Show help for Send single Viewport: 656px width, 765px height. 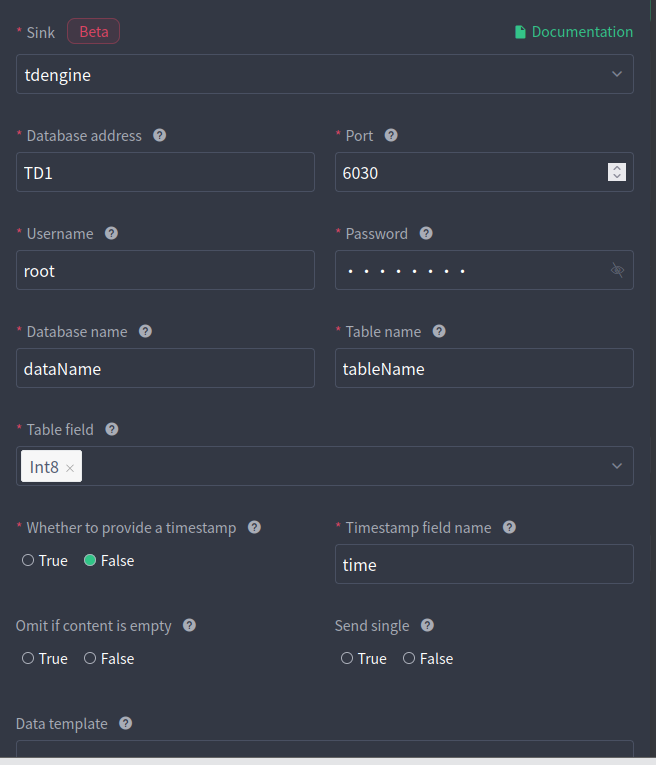point(427,625)
